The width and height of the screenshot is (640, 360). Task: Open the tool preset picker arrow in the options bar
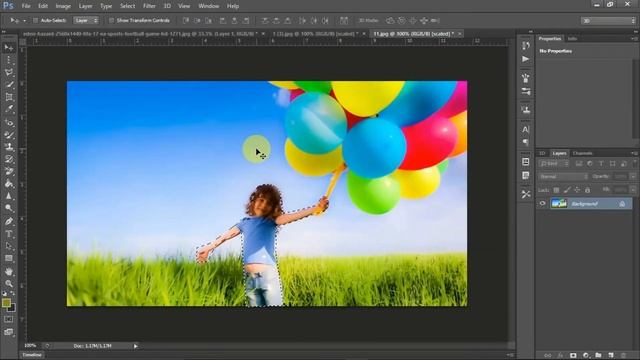pos(24,20)
